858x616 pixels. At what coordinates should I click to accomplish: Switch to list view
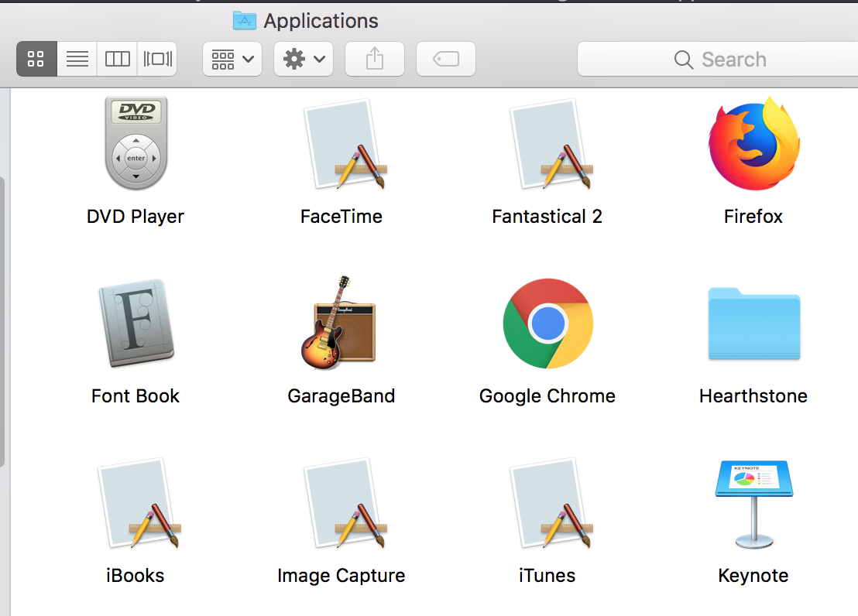pos(77,59)
